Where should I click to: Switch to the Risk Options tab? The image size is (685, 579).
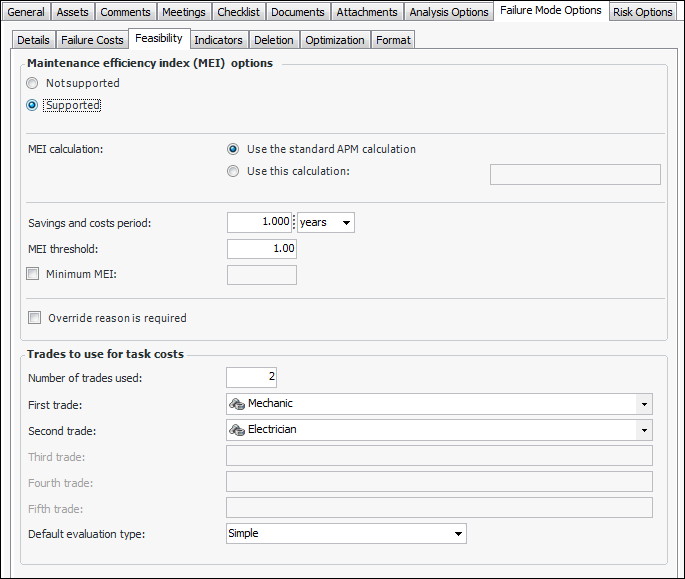(x=642, y=12)
